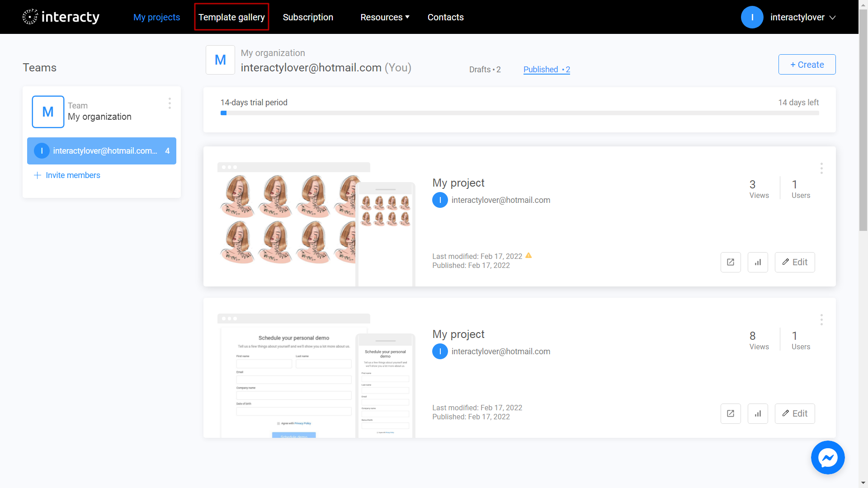This screenshot has height=488, width=868.
Task: Click the Edit icon on second My project
Action: coord(795,413)
